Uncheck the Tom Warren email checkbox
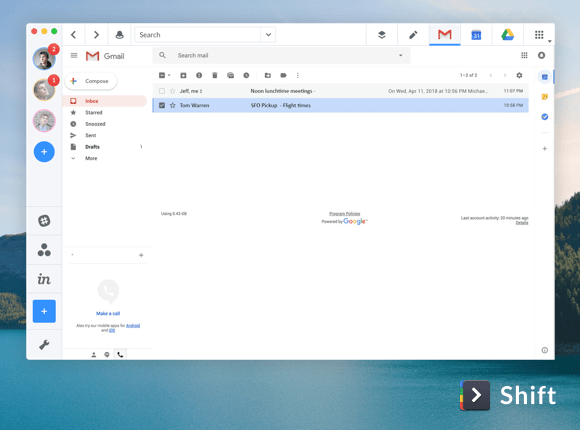Image resolution: width=580 pixels, height=430 pixels. click(162, 105)
